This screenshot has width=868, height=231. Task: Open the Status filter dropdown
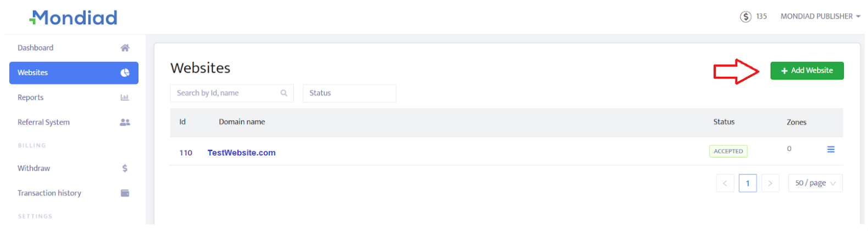coord(349,93)
